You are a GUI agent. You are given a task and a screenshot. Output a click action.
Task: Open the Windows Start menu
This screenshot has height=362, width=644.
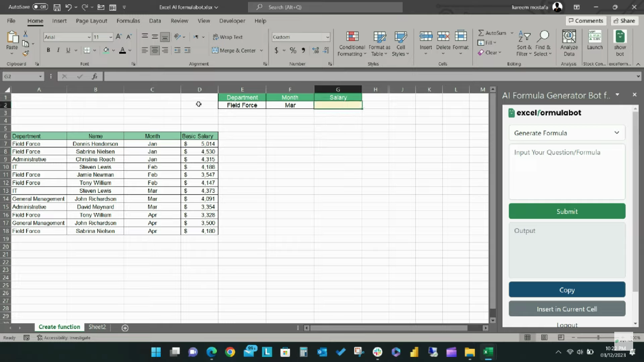click(156, 352)
